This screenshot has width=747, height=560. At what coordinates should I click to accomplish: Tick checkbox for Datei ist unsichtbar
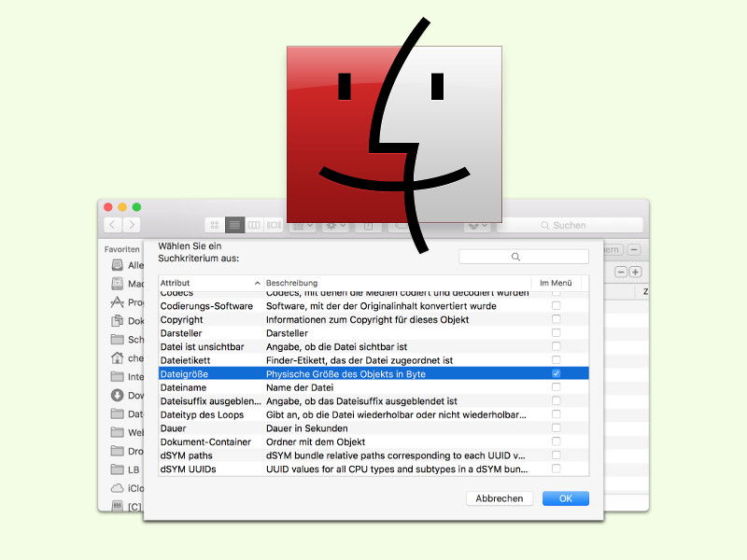coord(556,346)
